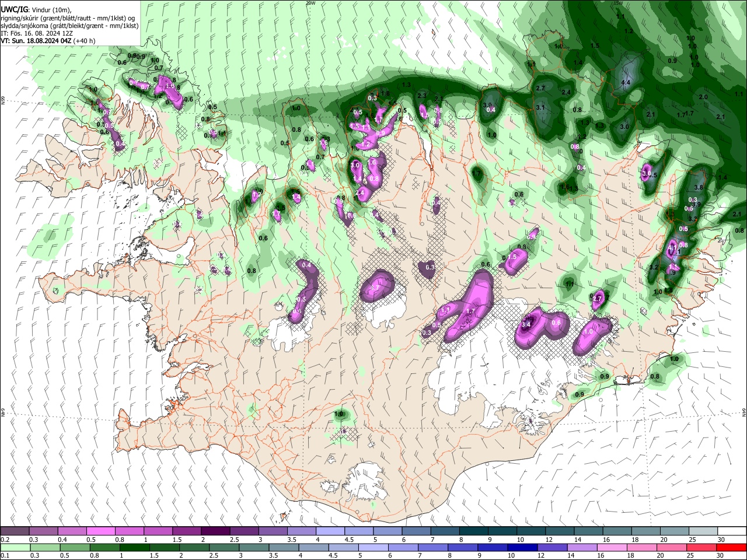Select the "IT: Fös. 16. 08. 2024 12Z" line

pyautogui.click(x=37, y=33)
